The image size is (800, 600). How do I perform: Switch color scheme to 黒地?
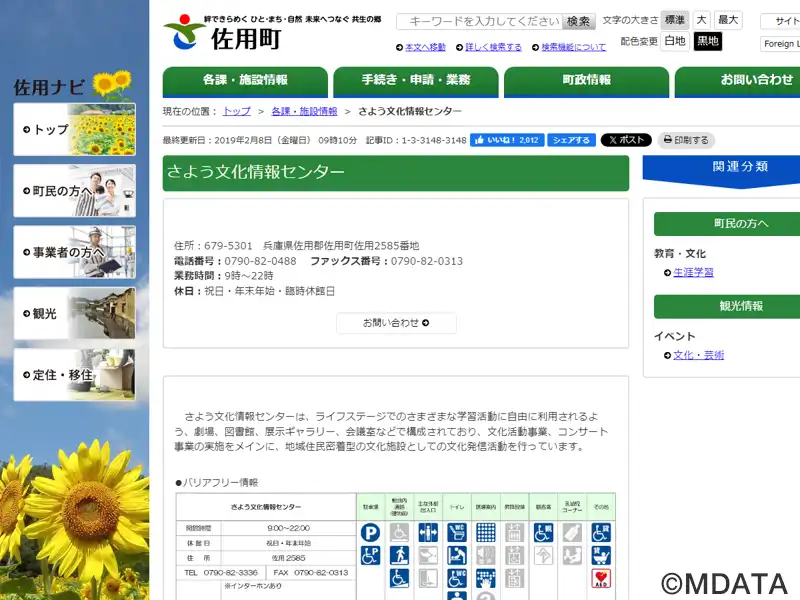click(708, 41)
